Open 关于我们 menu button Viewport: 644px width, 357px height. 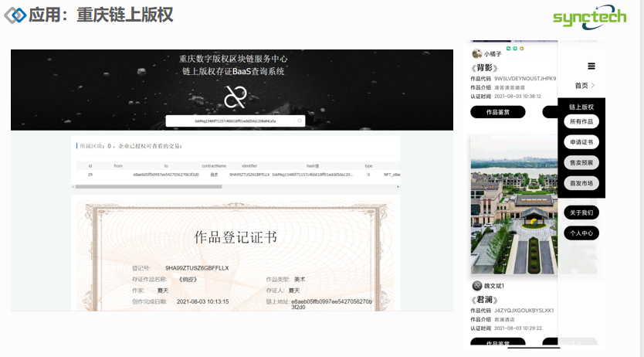[581, 212]
